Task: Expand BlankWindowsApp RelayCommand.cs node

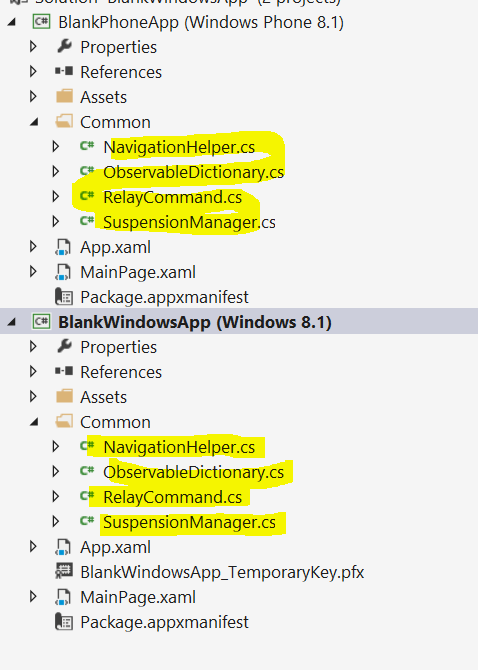Action: [x=56, y=497]
